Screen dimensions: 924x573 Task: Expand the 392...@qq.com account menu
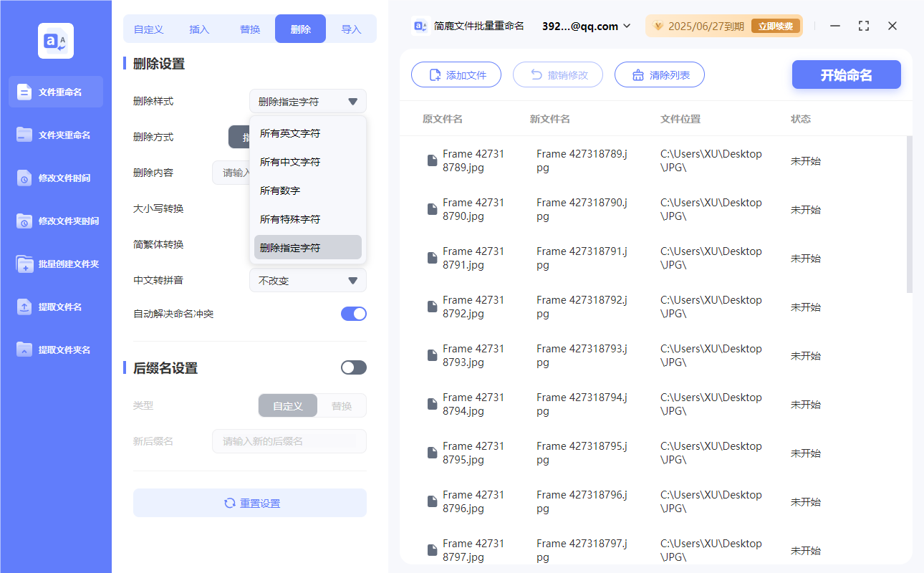pos(586,26)
